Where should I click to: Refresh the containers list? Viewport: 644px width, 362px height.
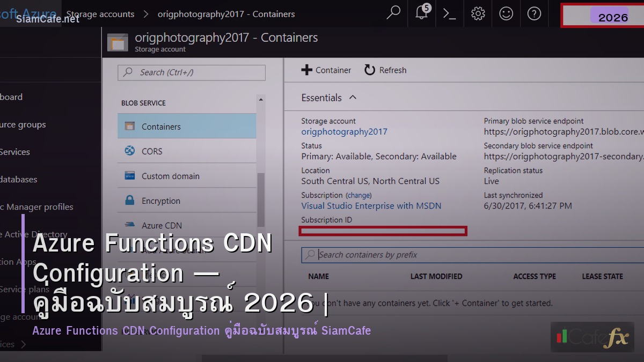click(385, 70)
